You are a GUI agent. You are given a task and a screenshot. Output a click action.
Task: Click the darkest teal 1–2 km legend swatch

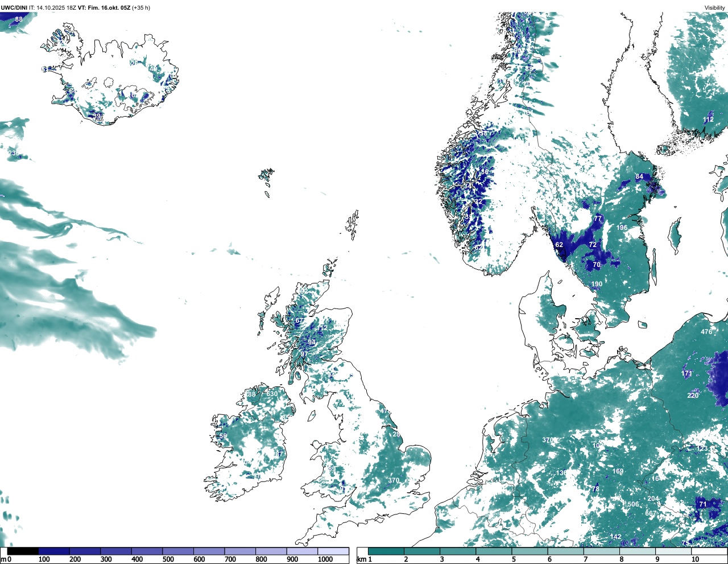click(x=386, y=551)
